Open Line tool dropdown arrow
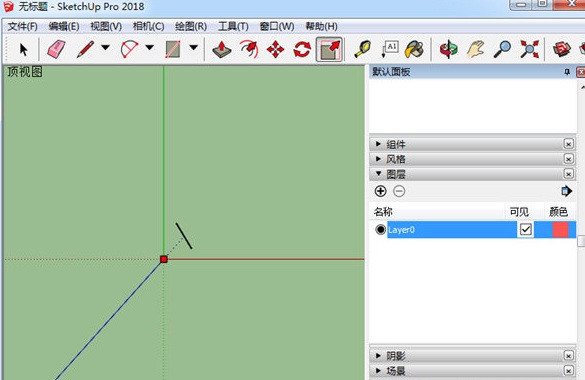 106,47
